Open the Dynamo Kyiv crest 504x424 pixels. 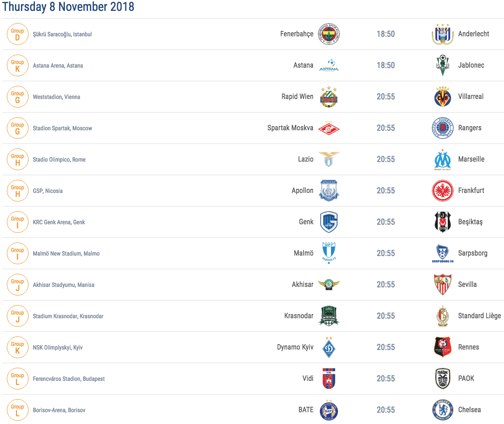(329, 347)
